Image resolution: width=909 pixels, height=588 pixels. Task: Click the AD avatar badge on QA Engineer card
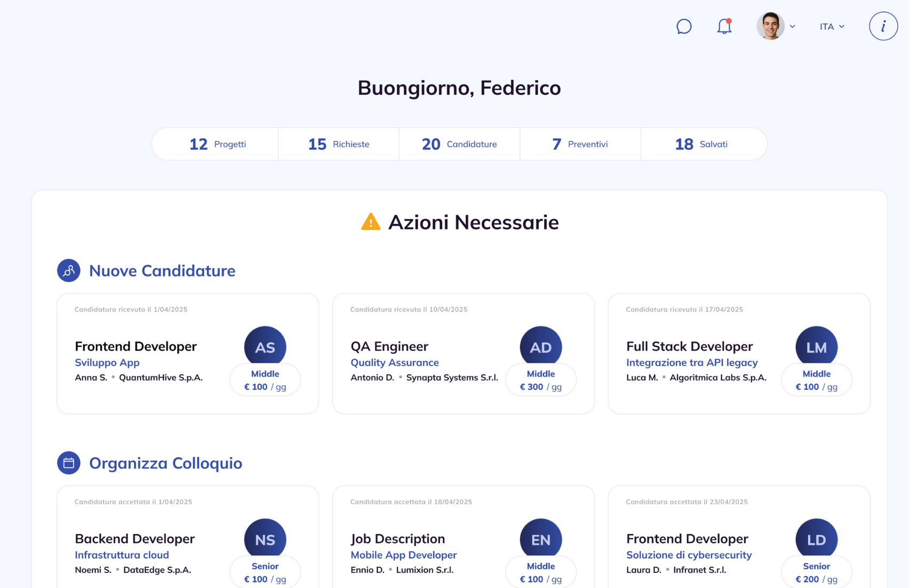[541, 346]
